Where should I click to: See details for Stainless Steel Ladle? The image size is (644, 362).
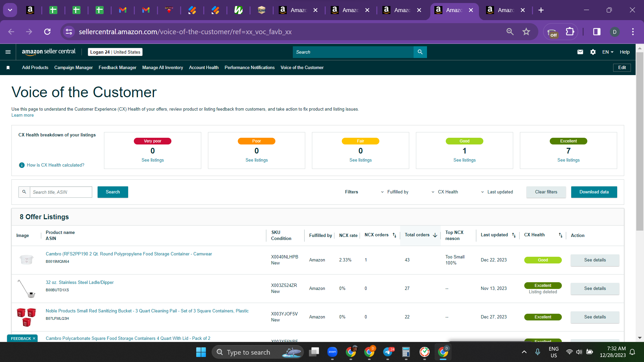click(x=595, y=289)
